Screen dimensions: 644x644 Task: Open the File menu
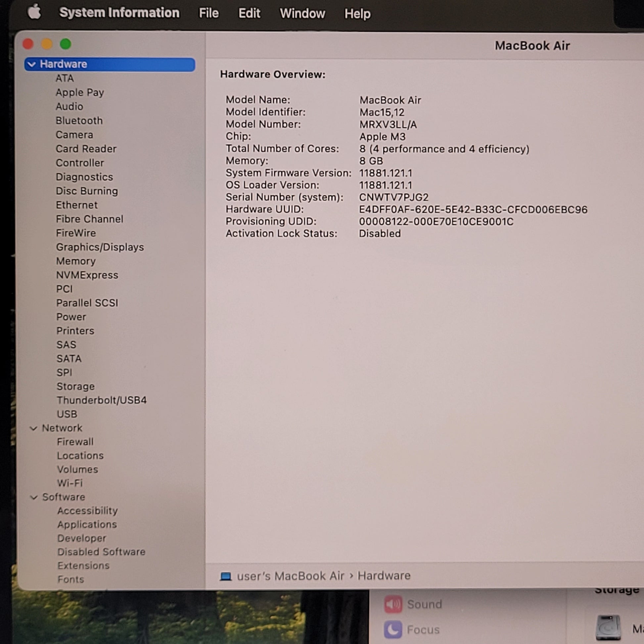[209, 13]
